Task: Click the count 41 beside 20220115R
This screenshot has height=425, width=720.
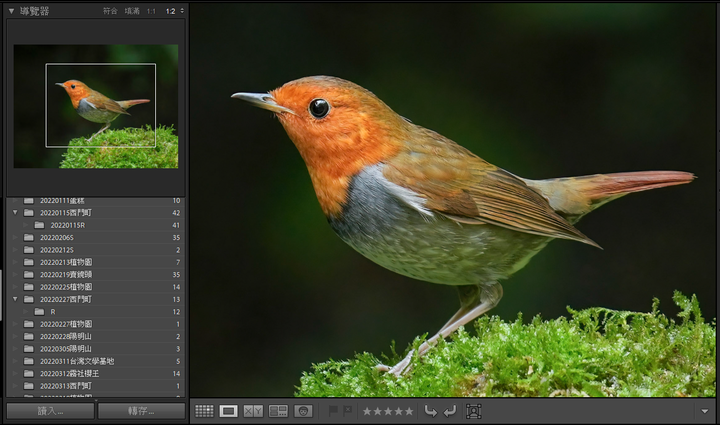Action: click(176, 225)
